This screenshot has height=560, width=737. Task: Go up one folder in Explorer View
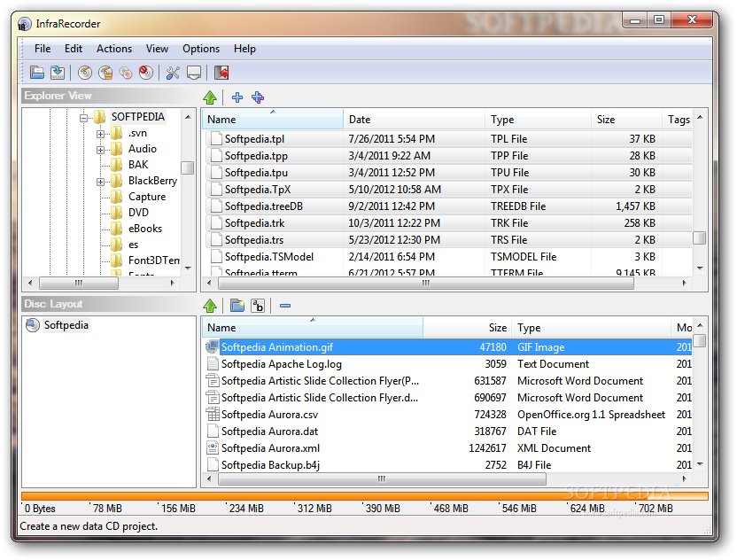[x=210, y=97]
